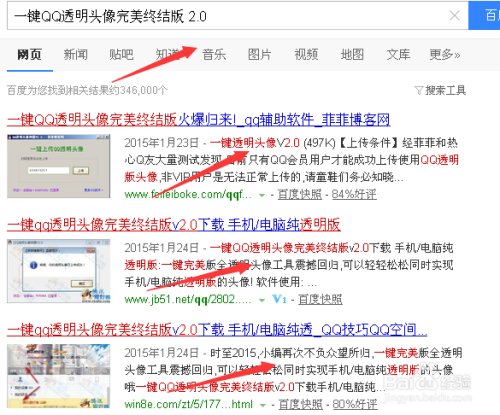This screenshot has height=415, width=500.
Task: Click the 84%好评 rating link
Action: point(354,194)
